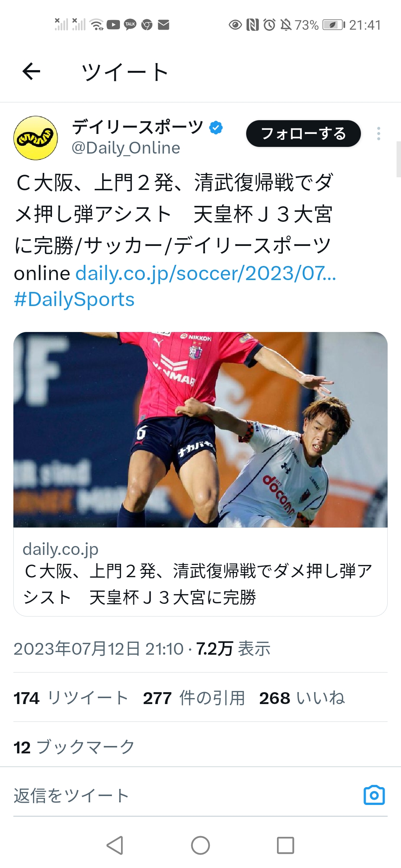Tap Android back navigation triangle
The width and height of the screenshot is (401, 868).
pyautogui.click(x=115, y=845)
